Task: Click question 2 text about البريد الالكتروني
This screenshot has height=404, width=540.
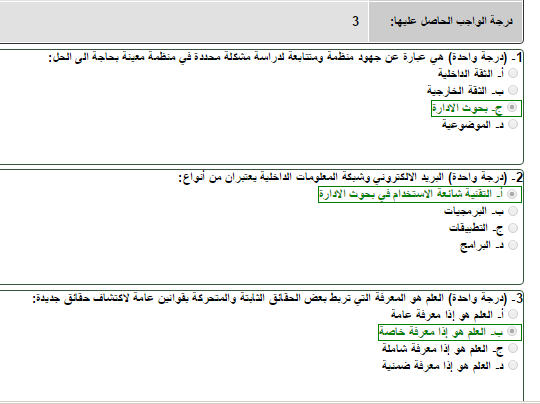Action: [x=351, y=177]
